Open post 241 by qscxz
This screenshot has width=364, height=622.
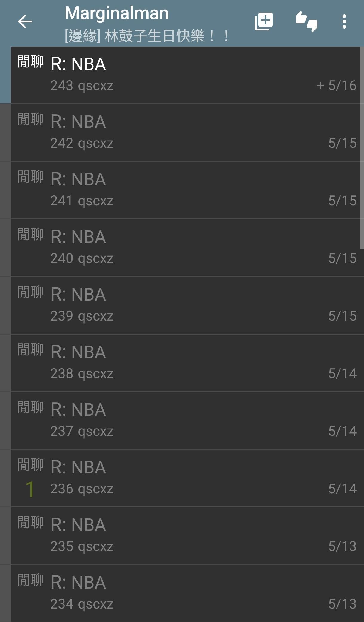point(185,190)
